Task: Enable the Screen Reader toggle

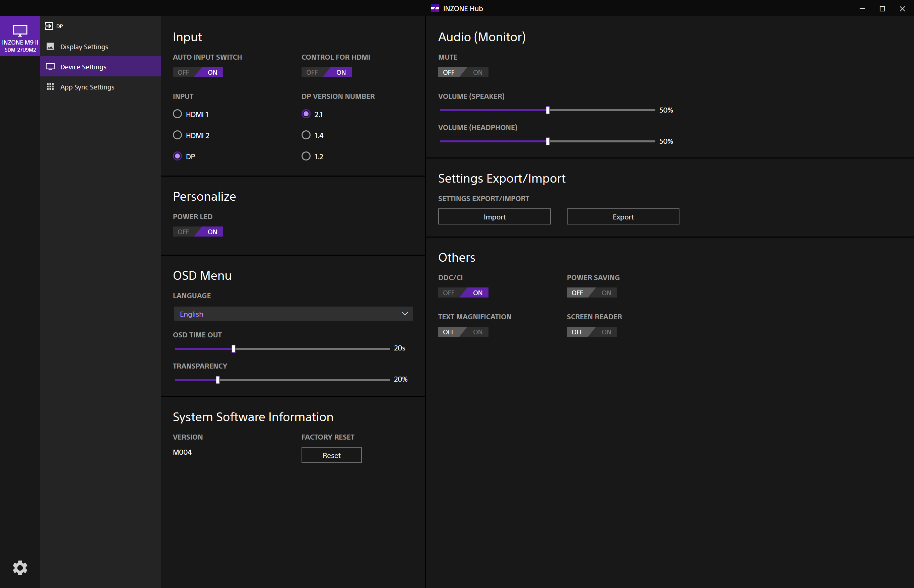Action: 592,332
